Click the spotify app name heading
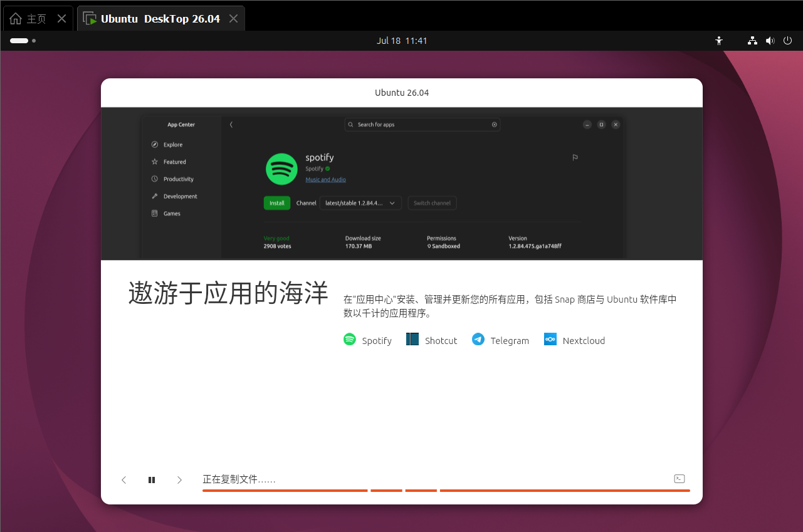 320,158
